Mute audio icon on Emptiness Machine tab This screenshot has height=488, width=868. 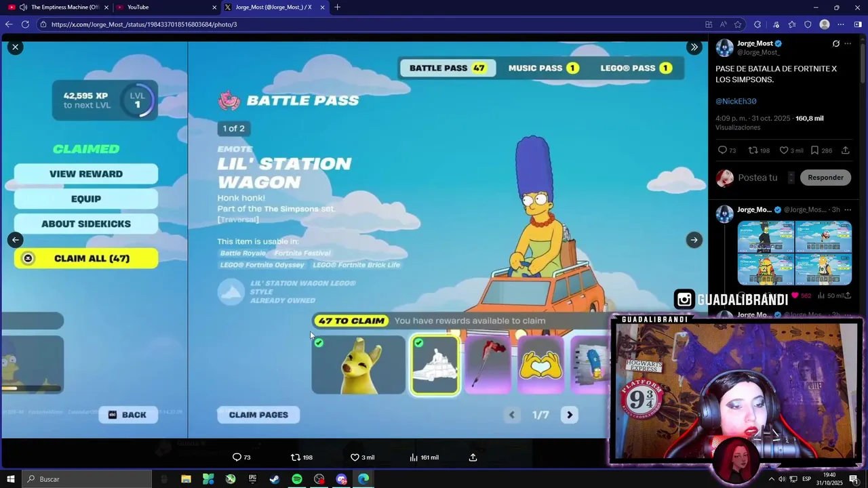coord(24,7)
